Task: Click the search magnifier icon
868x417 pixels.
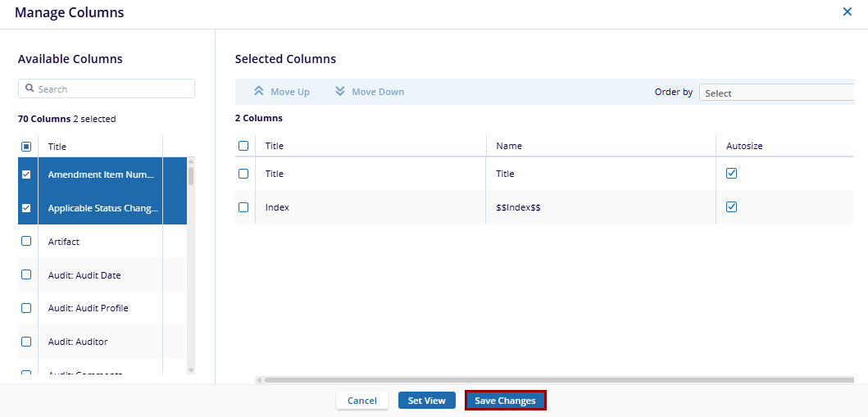Action: tap(30, 88)
